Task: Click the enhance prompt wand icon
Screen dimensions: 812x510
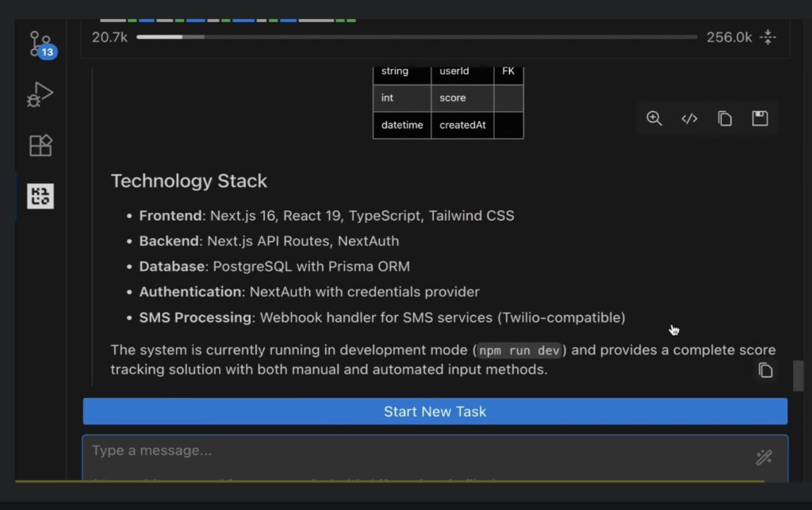Action: pos(764,457)
